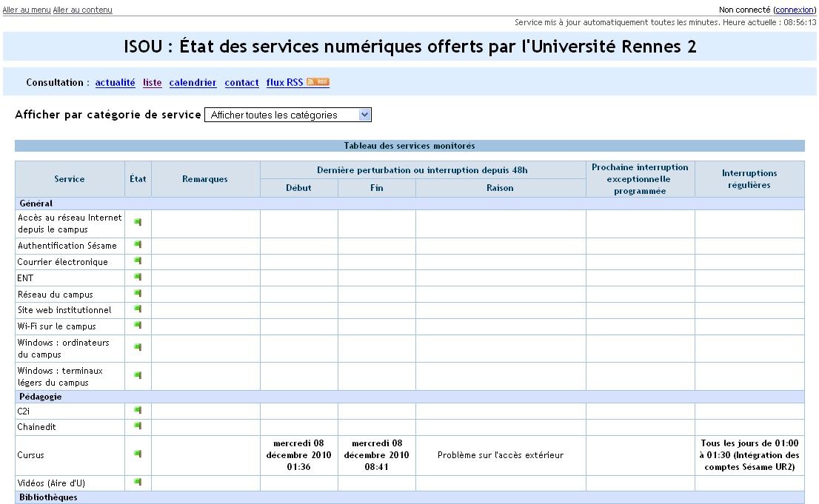Click the green flag for Authentification Sésame
819x504 pixels.
tap(138, 245)
